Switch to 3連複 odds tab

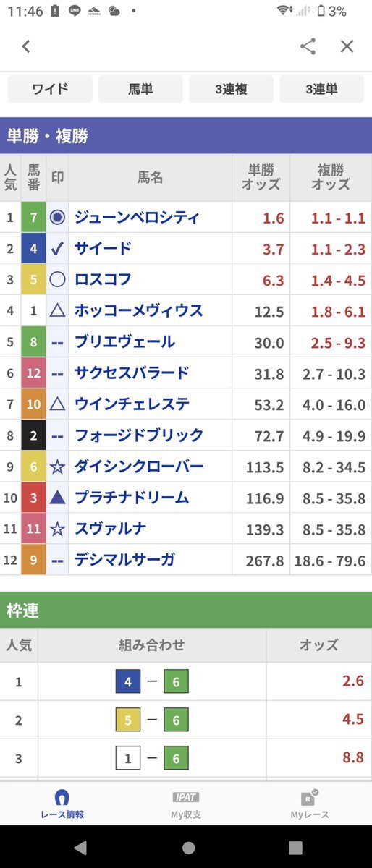pyautogui.click(x=231, y=90)
